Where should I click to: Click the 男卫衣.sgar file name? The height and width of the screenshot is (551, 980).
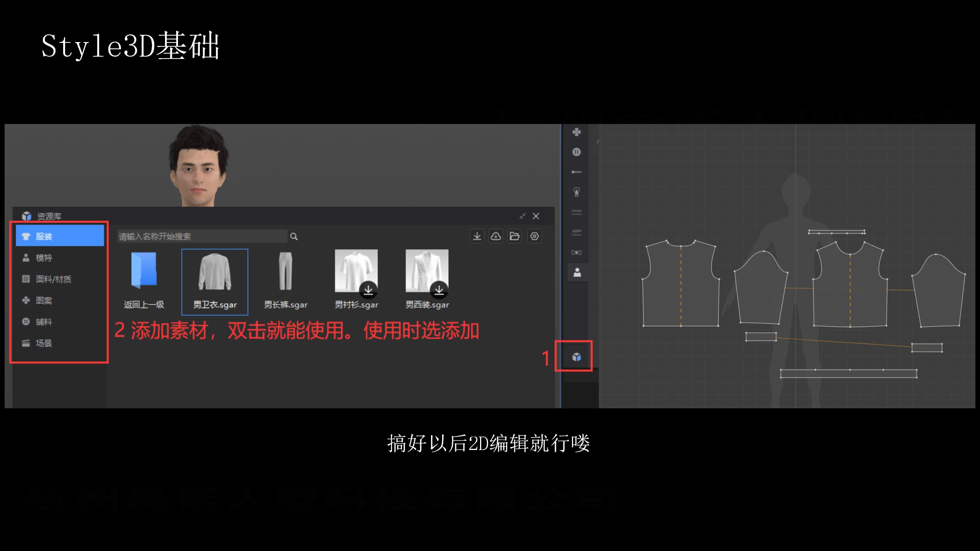click(x=215, y=305)
